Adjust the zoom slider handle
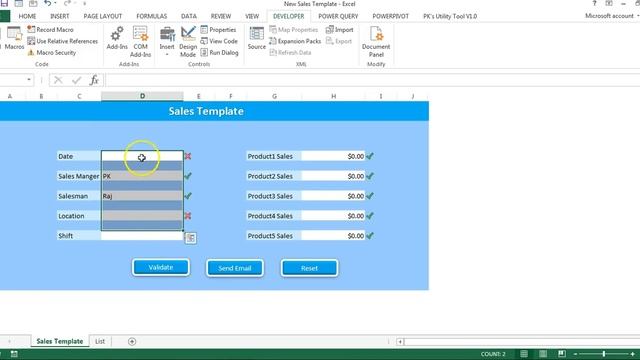The image size is (640, 360). point(604,353)
